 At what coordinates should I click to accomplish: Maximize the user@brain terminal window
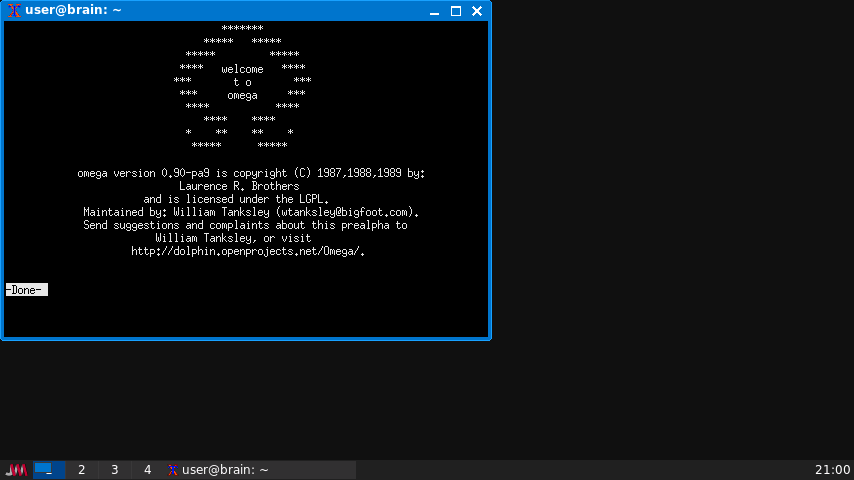456,11
